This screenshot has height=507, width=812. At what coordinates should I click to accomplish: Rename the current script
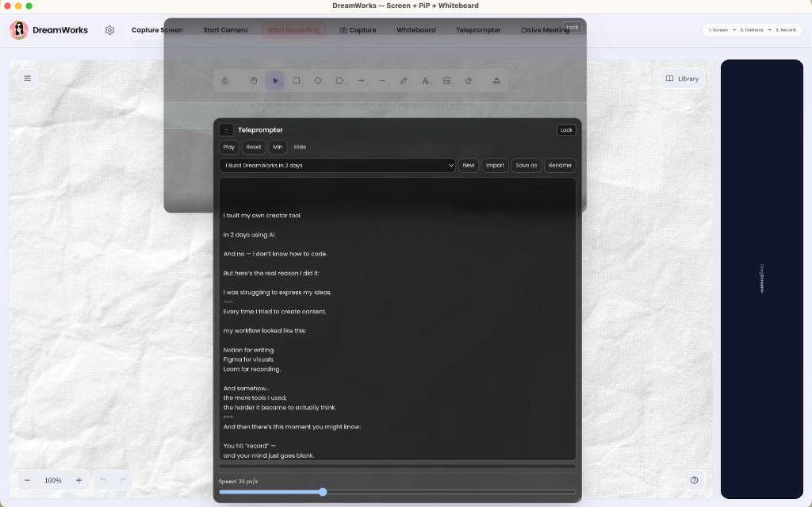560,165
